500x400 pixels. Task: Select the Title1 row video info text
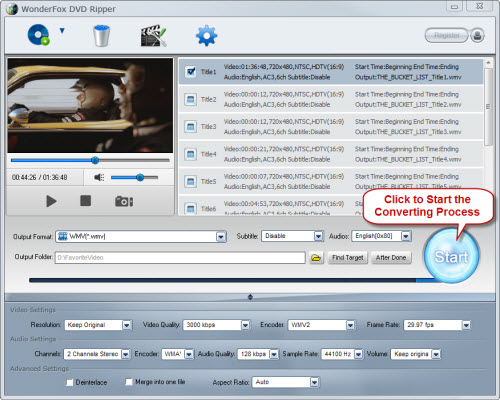tap(284, 67)
